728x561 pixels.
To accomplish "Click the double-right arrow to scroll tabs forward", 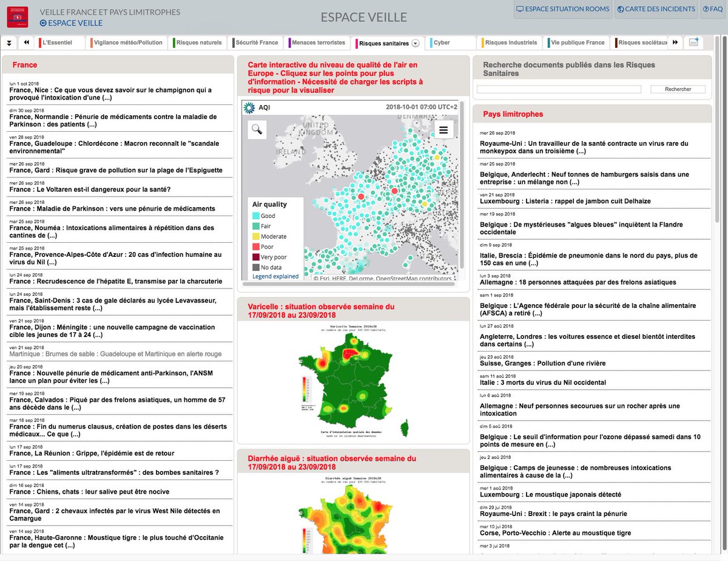I will point(675,43).
